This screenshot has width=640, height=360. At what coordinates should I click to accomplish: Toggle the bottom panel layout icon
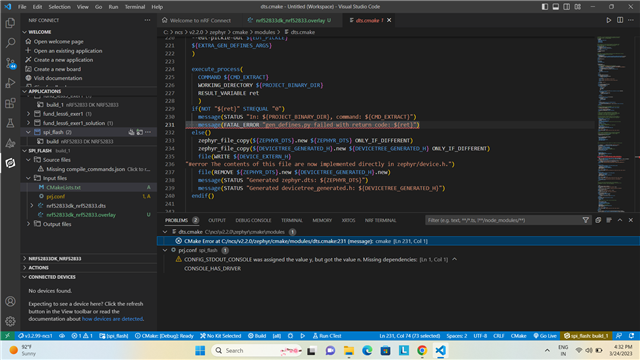556,7
